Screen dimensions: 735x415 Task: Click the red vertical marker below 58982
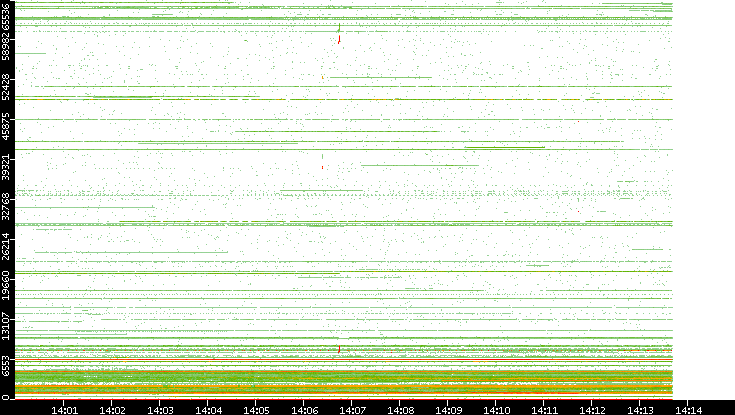(x=339, y=41)
